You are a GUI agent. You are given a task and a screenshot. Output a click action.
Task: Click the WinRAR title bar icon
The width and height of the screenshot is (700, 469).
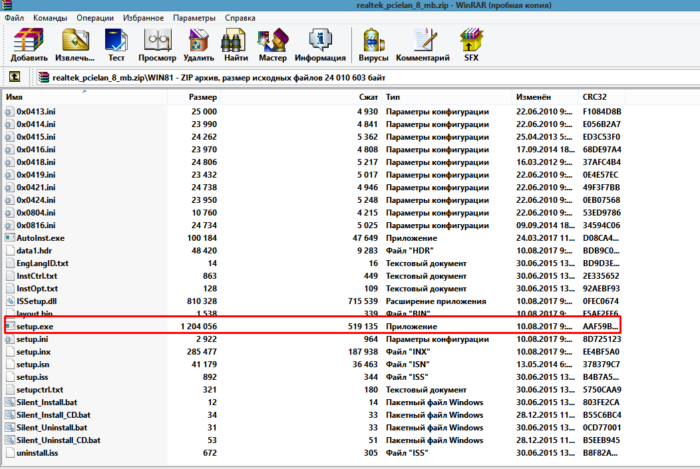pos(6,5)
